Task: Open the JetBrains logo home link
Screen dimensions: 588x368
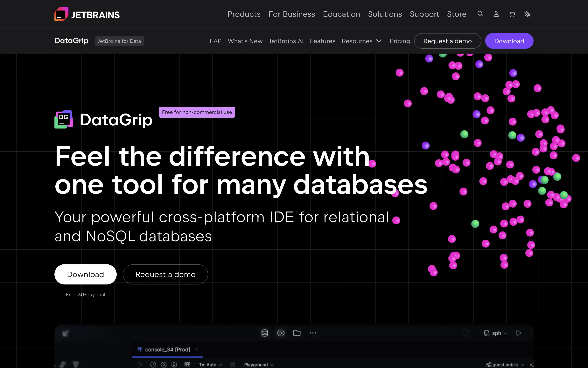Action: pyautogui.click(x=87, y=14)
